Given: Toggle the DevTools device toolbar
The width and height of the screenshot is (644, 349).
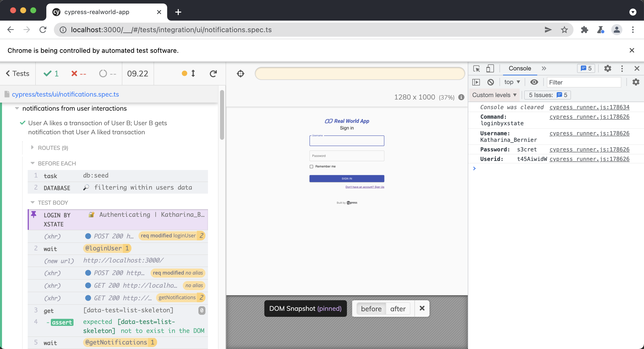Looking at the screenshot, I should coord(490,68).
